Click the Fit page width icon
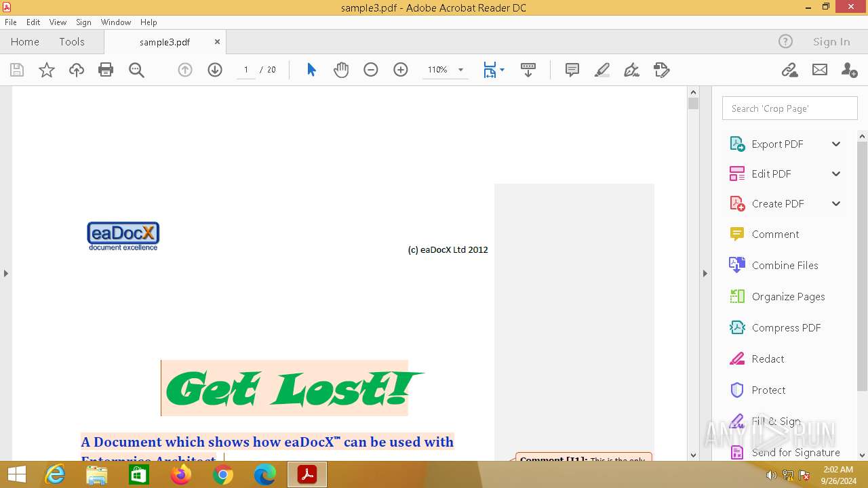 pos(490,70)
